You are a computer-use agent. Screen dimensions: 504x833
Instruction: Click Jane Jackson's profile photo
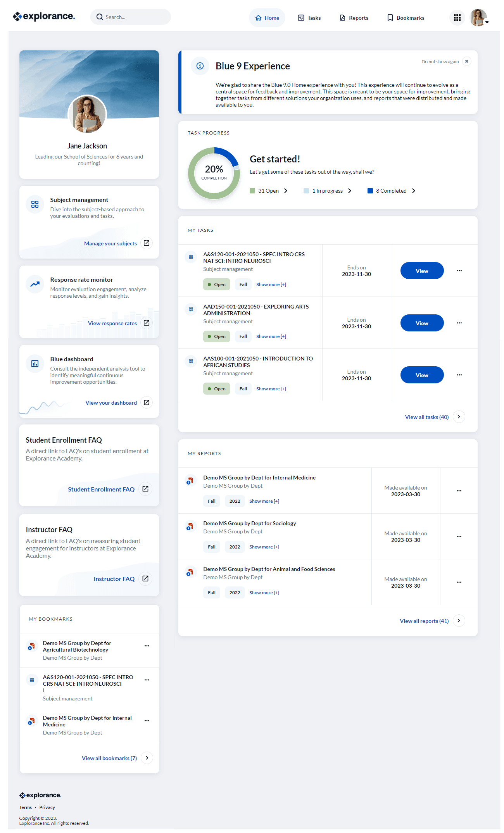point(87,114)
